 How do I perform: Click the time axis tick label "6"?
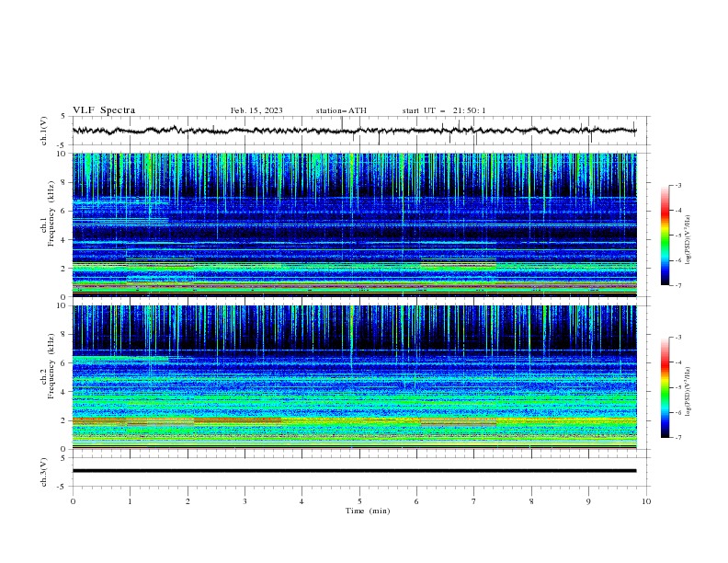pyautogui.click(x=416, y=501)
